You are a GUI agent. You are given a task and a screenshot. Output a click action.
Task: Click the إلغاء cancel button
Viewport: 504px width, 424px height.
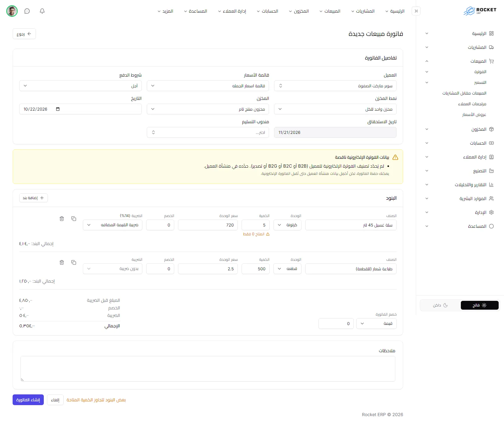55,400
